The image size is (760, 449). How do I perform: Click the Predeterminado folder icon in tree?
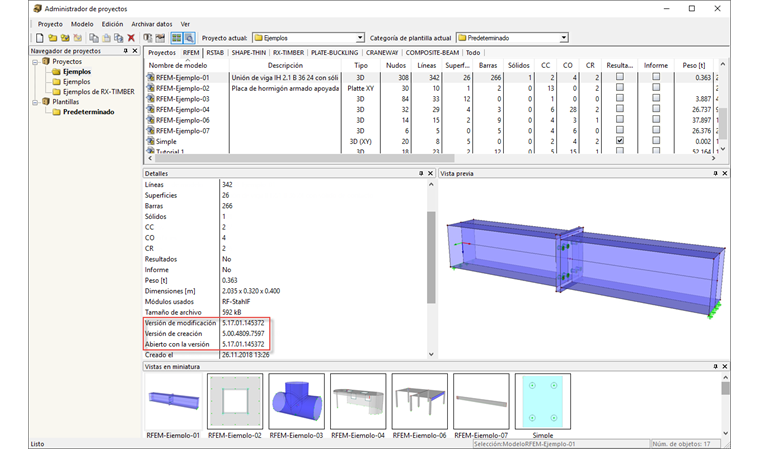tap(56, 112)
